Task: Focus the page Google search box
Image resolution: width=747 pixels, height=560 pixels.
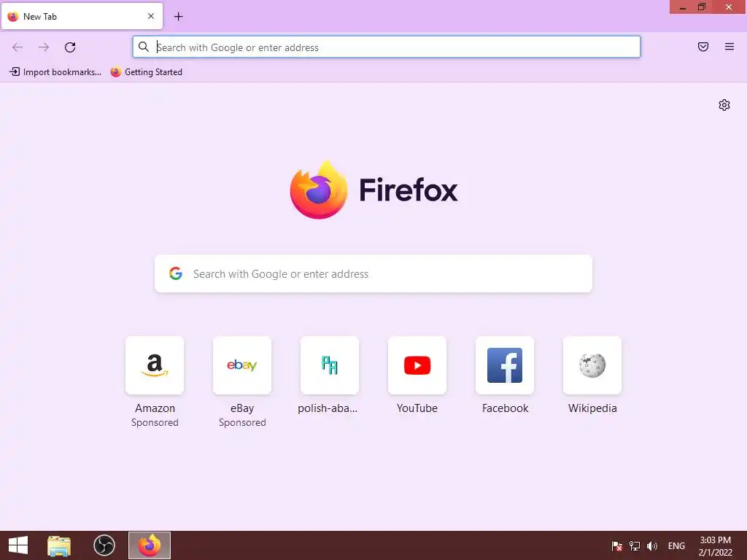Action: pyautogui.click(x=373, y=274)
